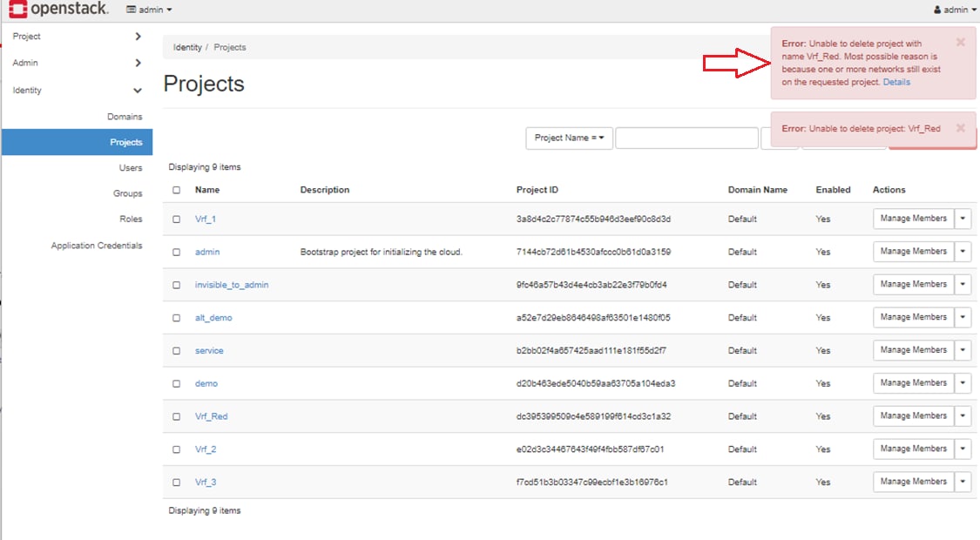Viewport: 980px width, 540px height.
Task: Open the invisible_to_admin project link
Action: tap(231, 285)
